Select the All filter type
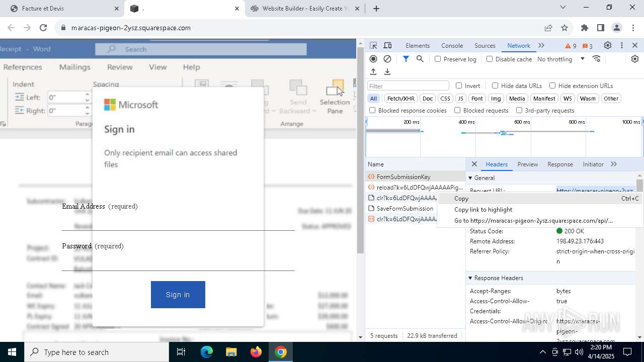Screen dimensions: 644x362 pos(373,99)
